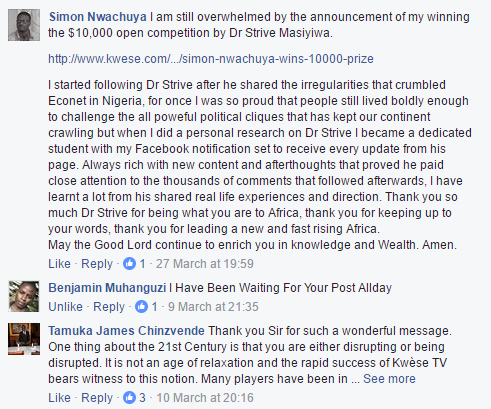The image size is (491, 409).
Task: Reply to Simon Nwachuya's comment
Action: (97, 264)
